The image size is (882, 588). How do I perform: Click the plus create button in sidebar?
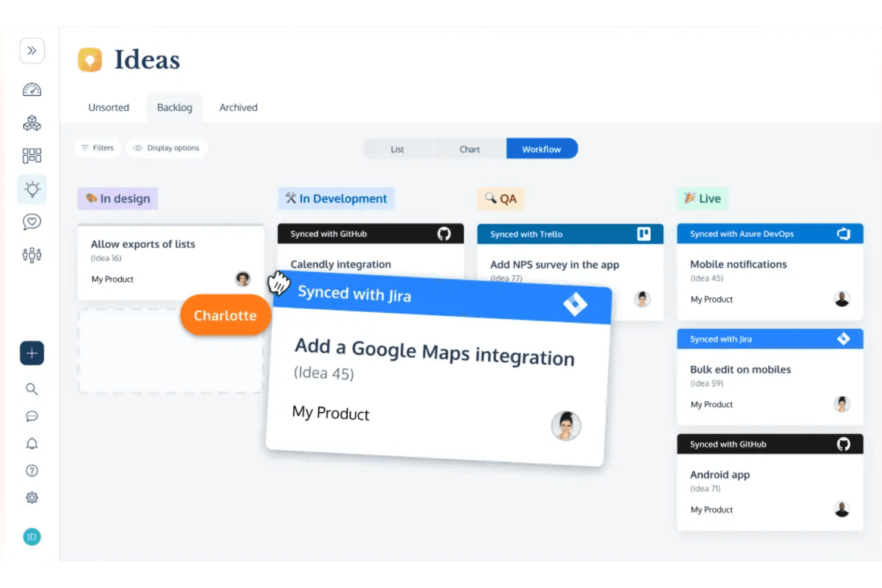(32, 353)
